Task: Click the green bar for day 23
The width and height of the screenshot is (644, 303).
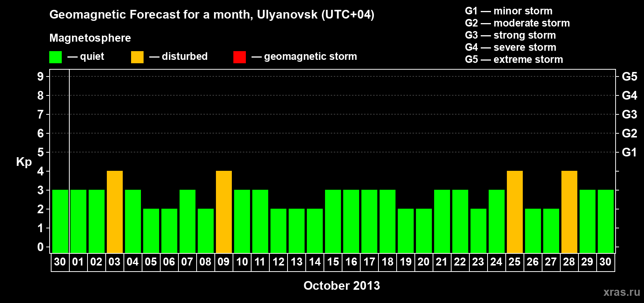Action: pos(478,231)
